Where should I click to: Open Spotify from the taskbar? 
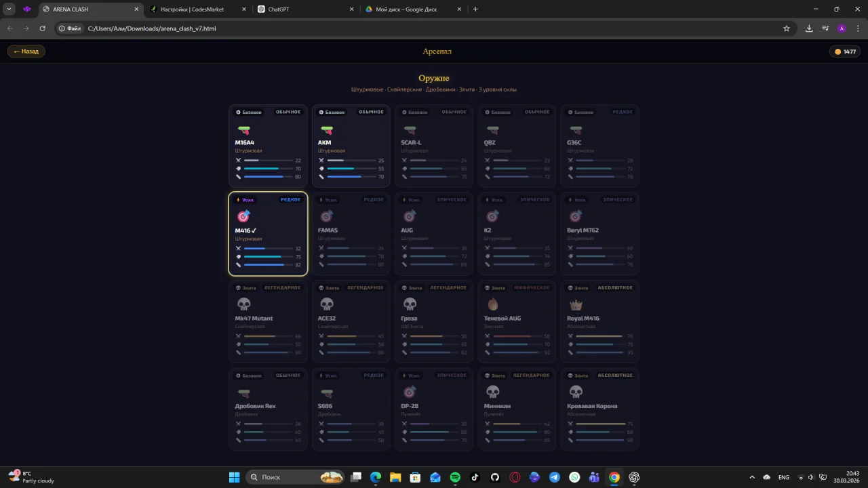point(455,477)
